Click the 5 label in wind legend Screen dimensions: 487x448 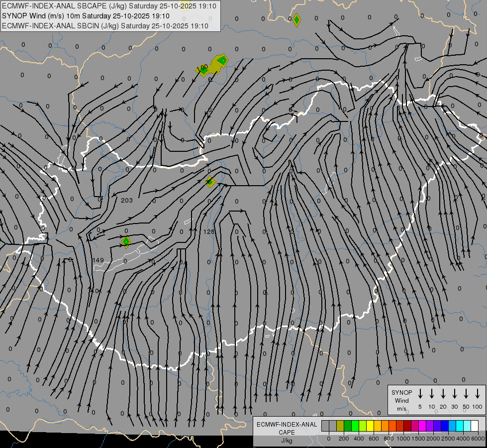(420, 407)
